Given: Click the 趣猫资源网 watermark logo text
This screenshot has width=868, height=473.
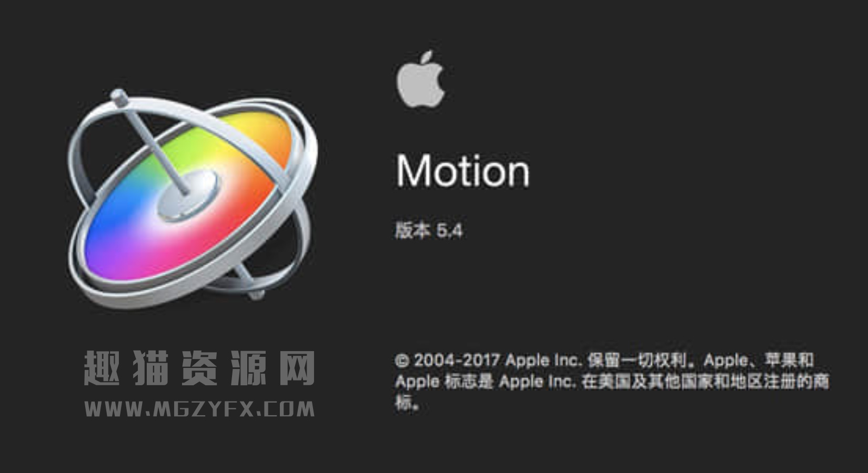Looking at the screenshot, I should click(x=200, y=368).
